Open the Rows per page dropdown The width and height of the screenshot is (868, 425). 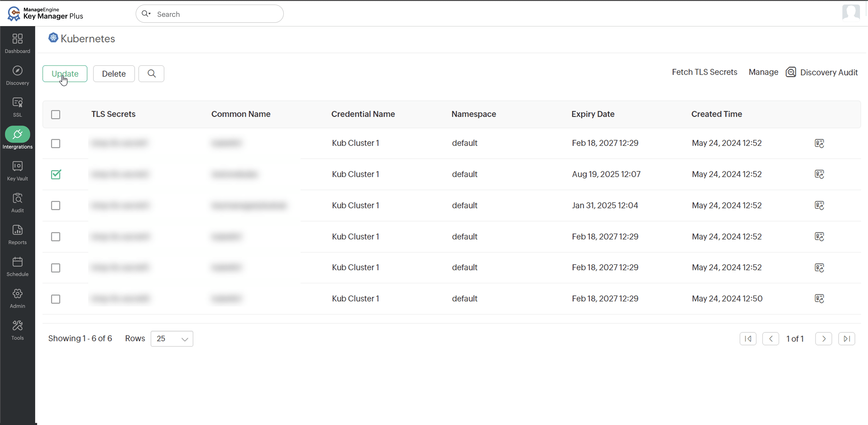click(172, 338)
